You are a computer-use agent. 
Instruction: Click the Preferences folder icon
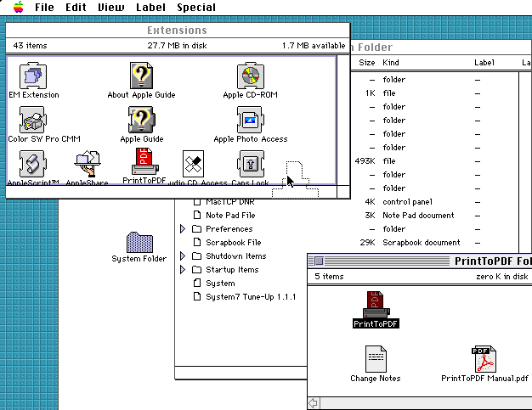[x=197, y=228]
